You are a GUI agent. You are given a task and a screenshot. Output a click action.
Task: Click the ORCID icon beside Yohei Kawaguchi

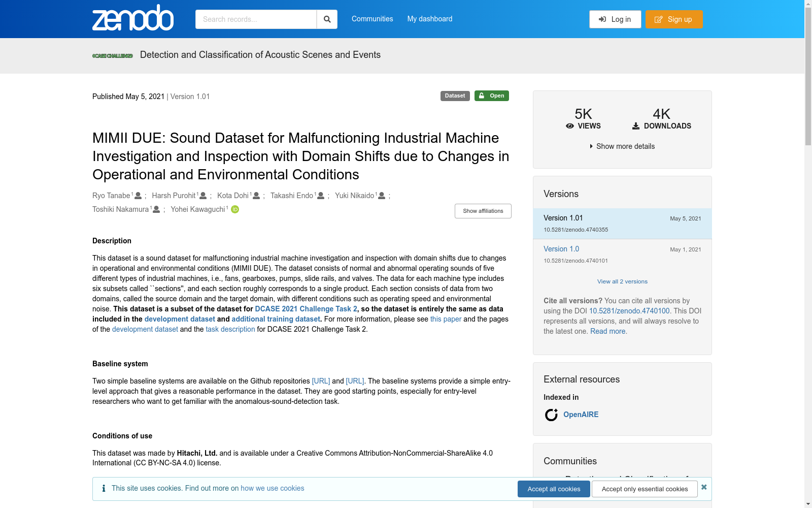point(235,209)
